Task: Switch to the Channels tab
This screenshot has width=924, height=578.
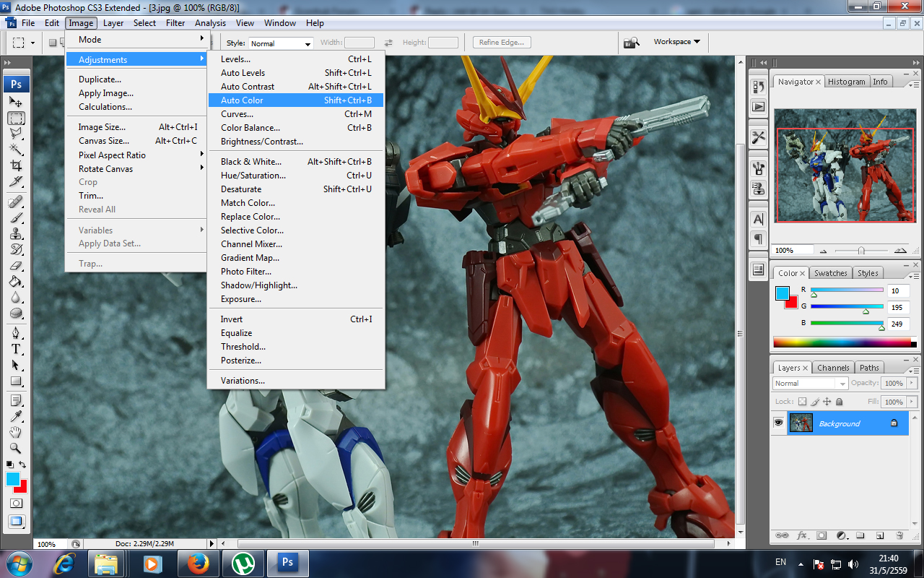Action: (x=833, y=368)
